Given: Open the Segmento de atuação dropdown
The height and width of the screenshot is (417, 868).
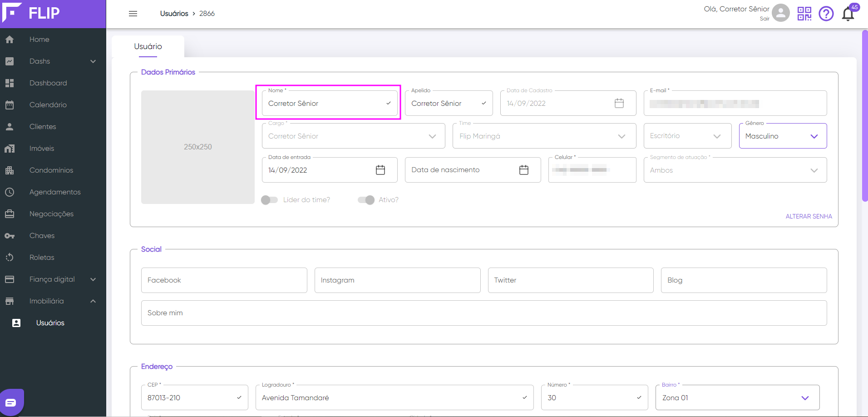Looking at the screenshot, I should (735, 170).
